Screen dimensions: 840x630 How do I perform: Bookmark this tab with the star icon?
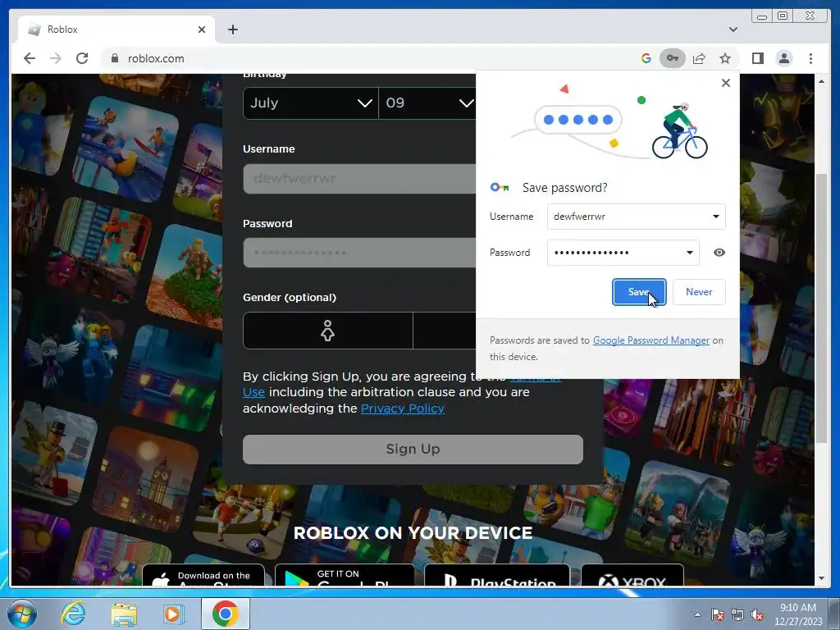point(725,58)
